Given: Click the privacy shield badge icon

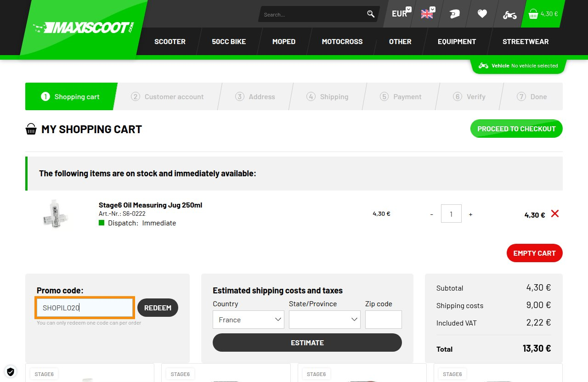Looking at the screenshot, I should click(11, 371).
